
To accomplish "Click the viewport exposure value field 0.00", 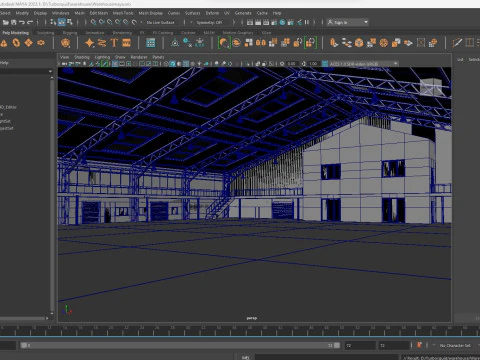I will tap(291, 63).
